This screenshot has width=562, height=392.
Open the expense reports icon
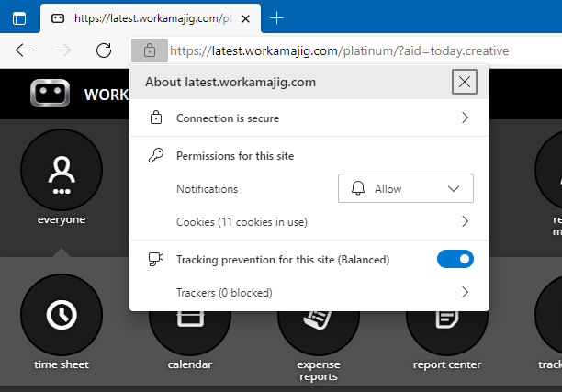pyautogui.click(x=319, y=331)
